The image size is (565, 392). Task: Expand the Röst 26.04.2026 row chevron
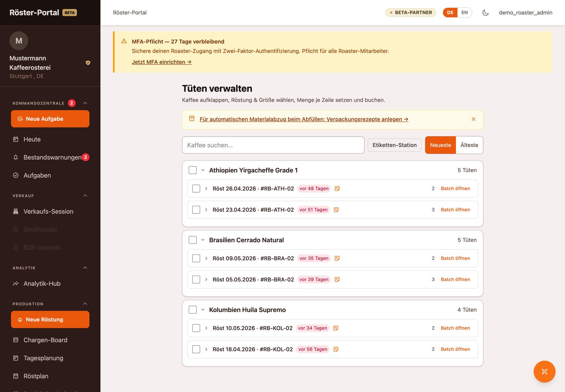point(206,189)
